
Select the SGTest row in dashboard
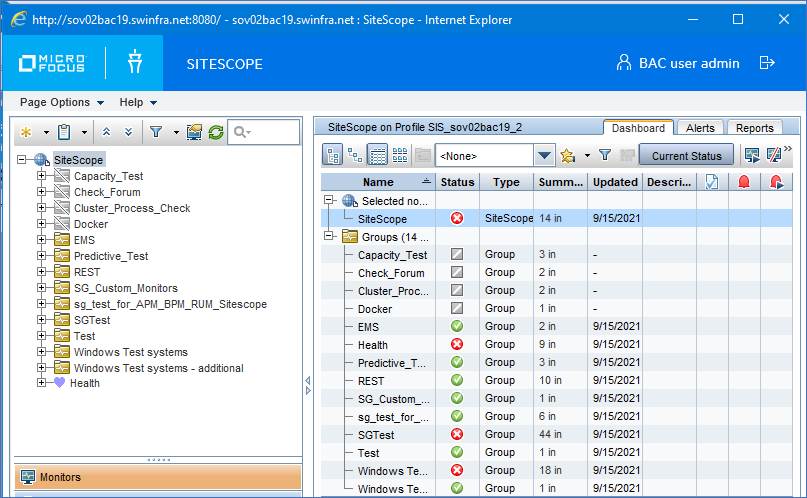[x=376, y=435]
